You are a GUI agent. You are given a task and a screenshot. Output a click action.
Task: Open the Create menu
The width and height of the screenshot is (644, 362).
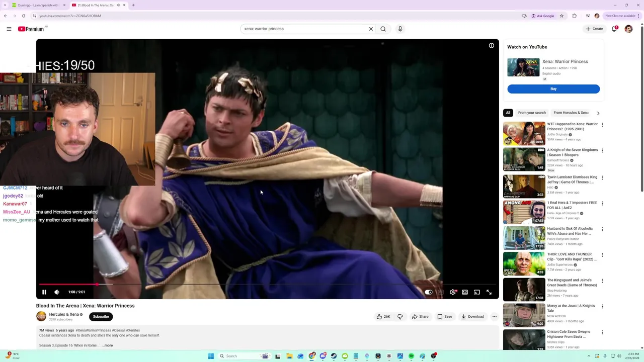pos(594,29)
